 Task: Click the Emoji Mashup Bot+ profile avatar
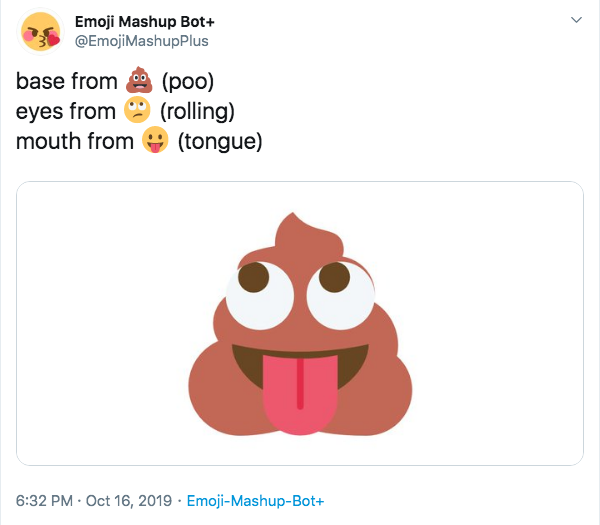click(x=40, y=31)
